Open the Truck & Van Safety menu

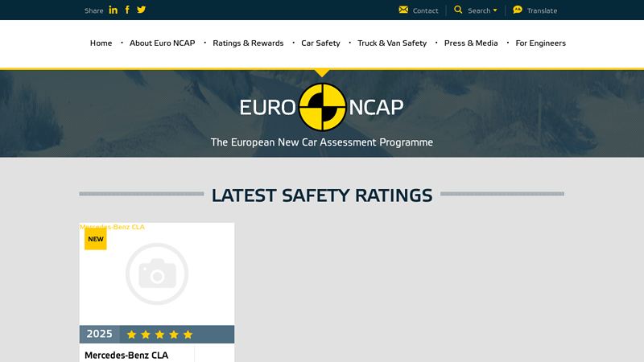392,43
